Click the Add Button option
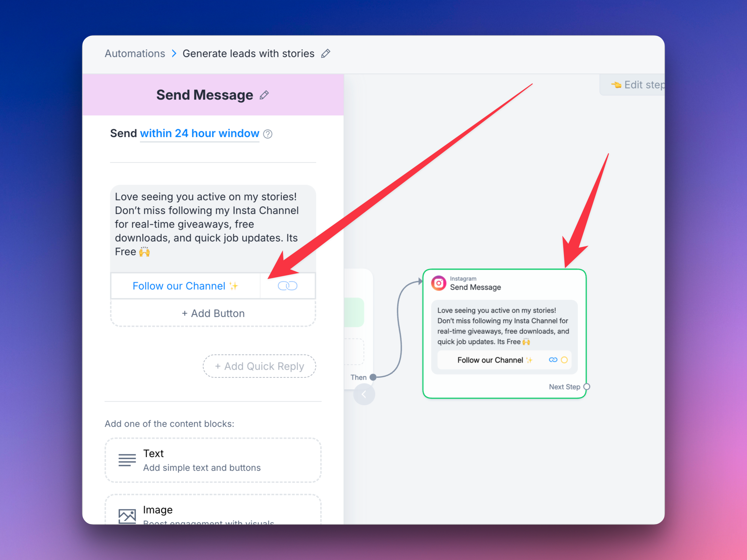747x560 pixels. coord(213,313)
